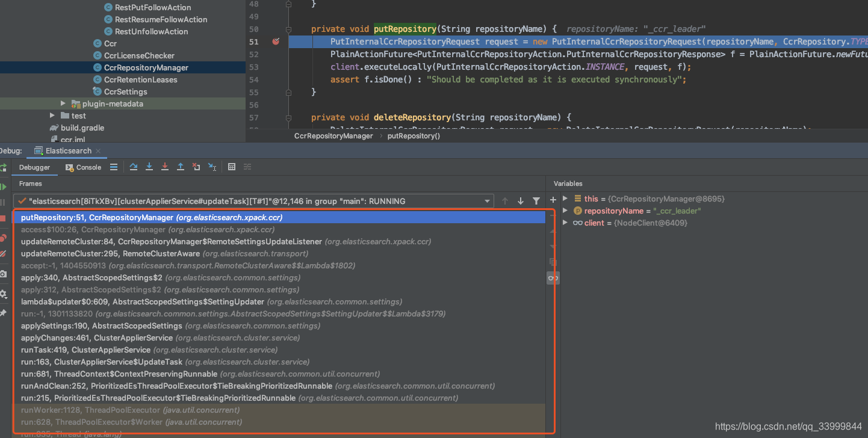Click the CcrRepositoryManager breadcrumb
The width and height of the screenshot is (868, 438).
click(333, 136)
